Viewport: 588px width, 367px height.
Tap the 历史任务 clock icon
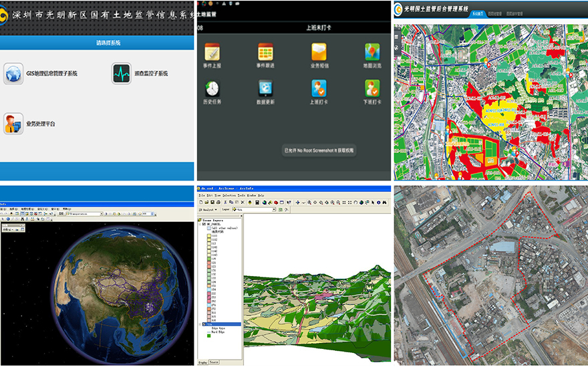212,88
